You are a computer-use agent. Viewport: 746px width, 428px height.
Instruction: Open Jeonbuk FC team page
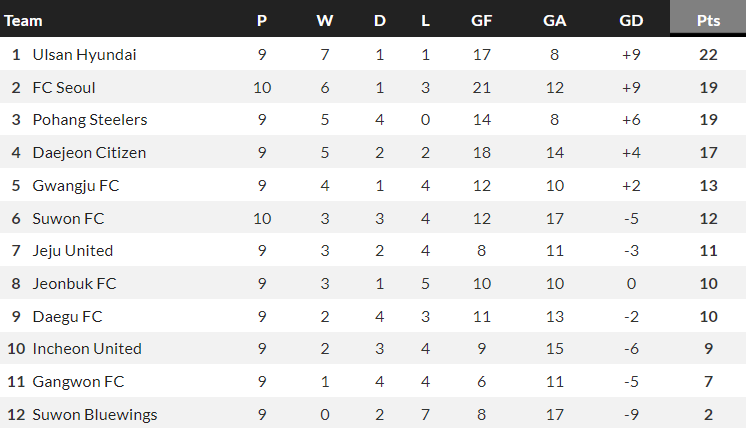pyautogui.click(x=74, y=283)
